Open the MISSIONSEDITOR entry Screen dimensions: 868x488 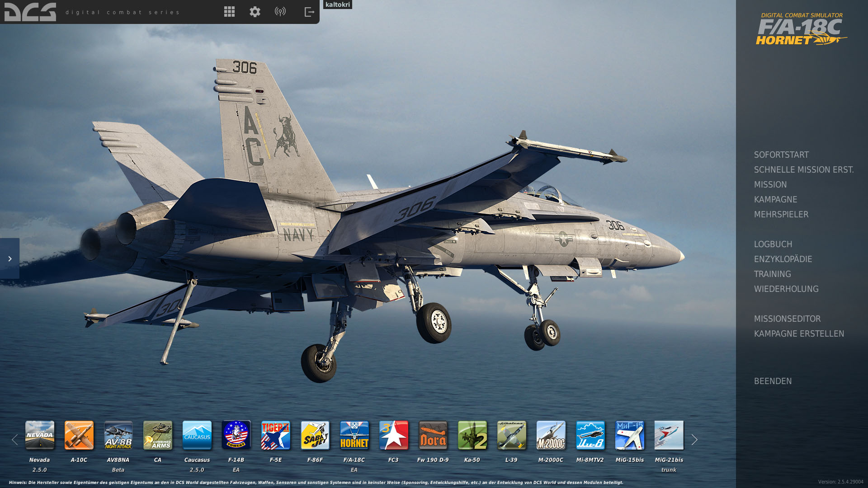(787, 319)
